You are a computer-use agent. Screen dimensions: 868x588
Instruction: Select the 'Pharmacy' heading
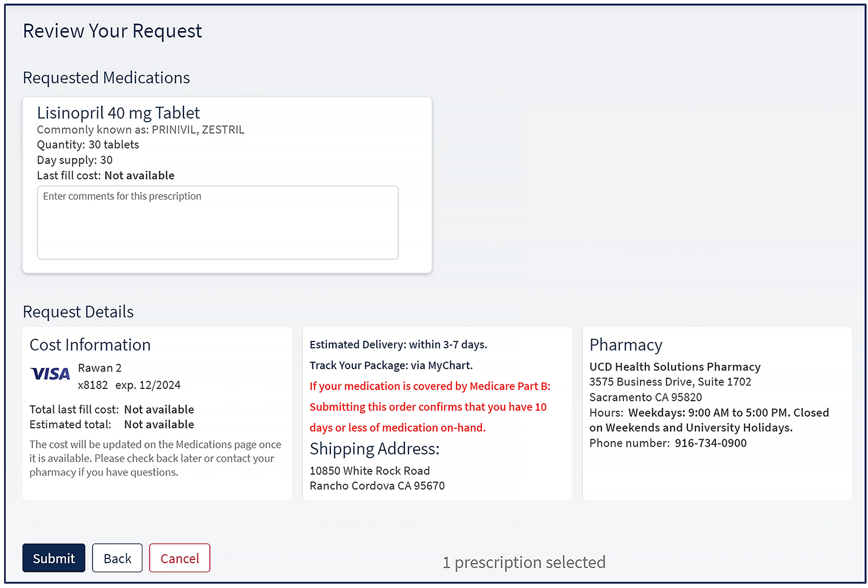[626, 345]
